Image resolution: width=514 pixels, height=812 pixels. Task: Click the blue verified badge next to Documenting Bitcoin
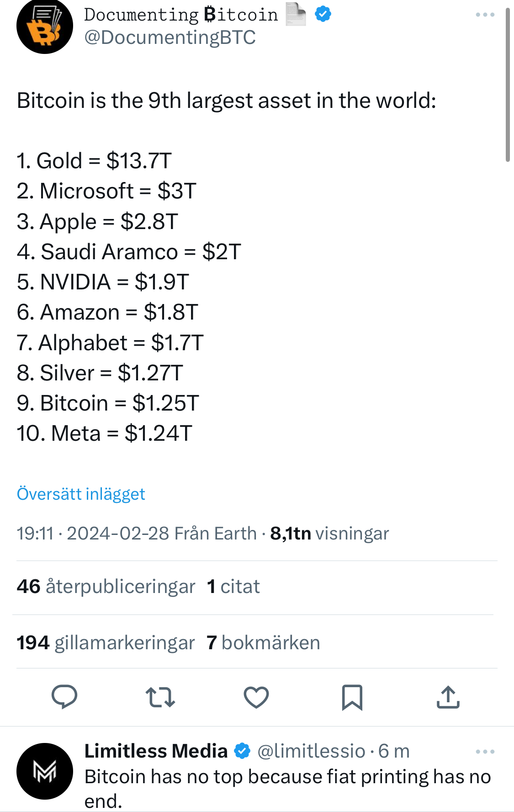pos(323,14)
